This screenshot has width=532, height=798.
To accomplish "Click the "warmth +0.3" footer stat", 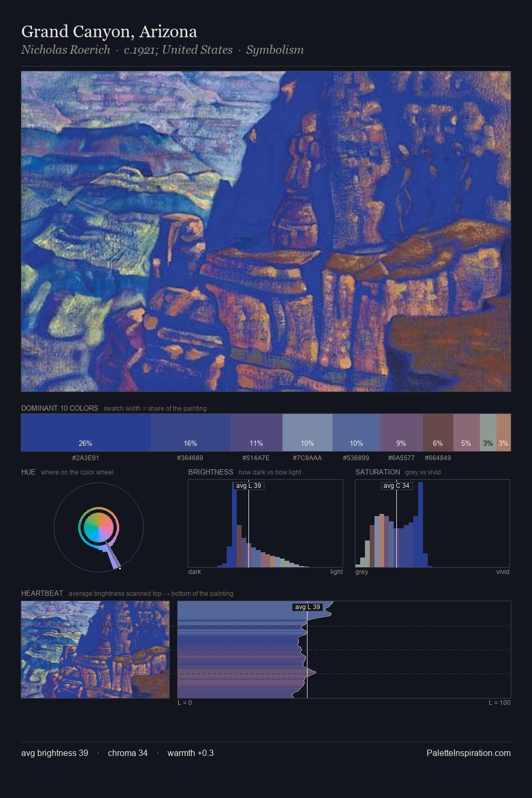I will [x=190, y=753].
